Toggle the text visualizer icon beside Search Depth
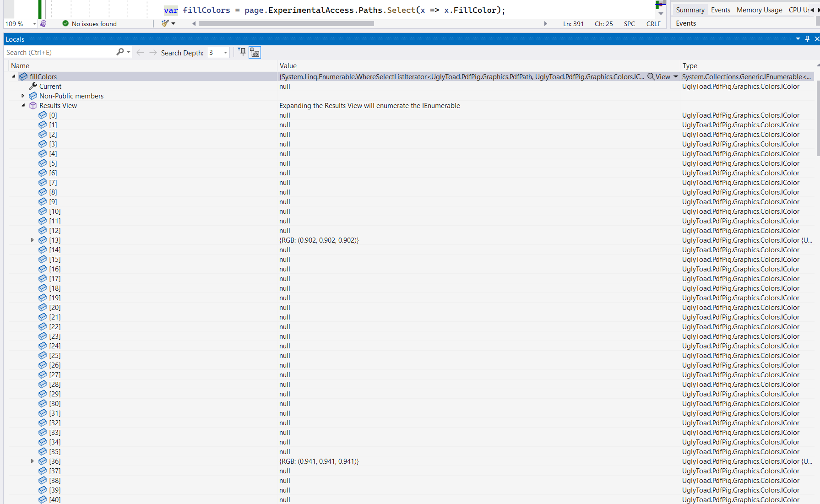The image size is (820, 504). (x=255, y=52)
